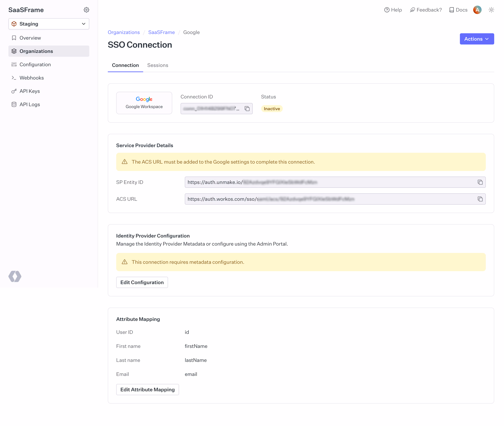Click the SaaSFrame title in sidebar

(26, 10)
